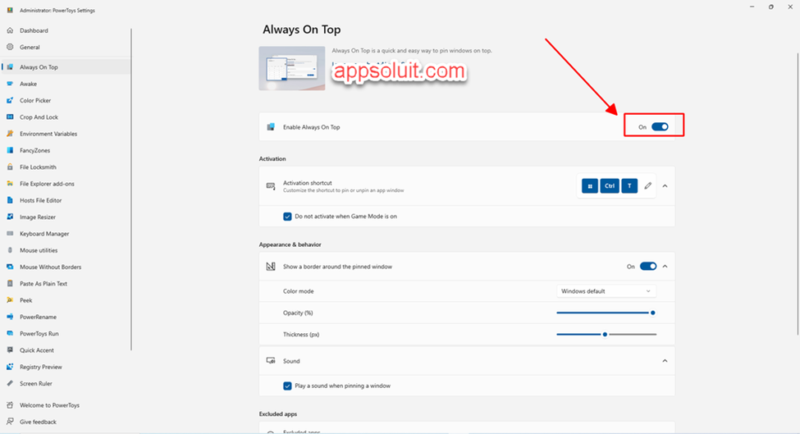This screenshot has height=434, width=800.
Task: Click the Hosts File Editor icon
Action: point(10,200)
